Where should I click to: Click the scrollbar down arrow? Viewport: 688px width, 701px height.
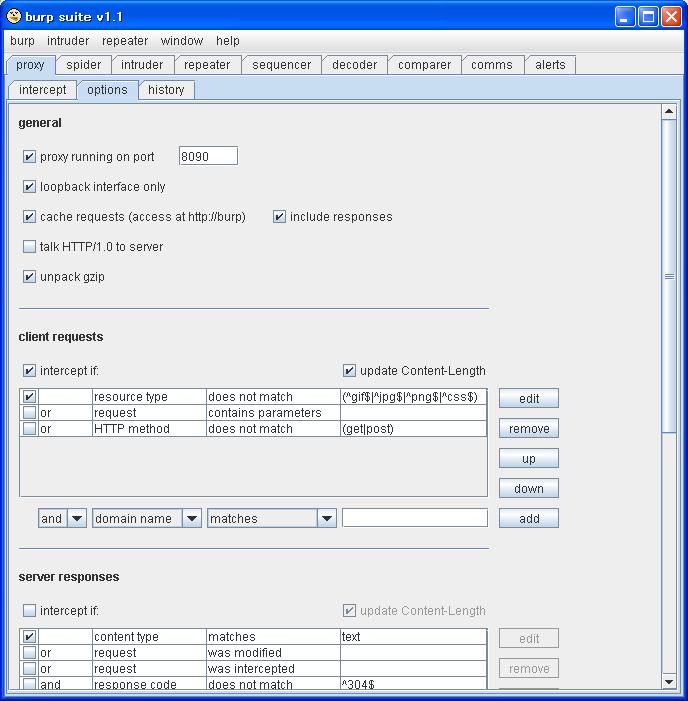(x=669, y=682)
